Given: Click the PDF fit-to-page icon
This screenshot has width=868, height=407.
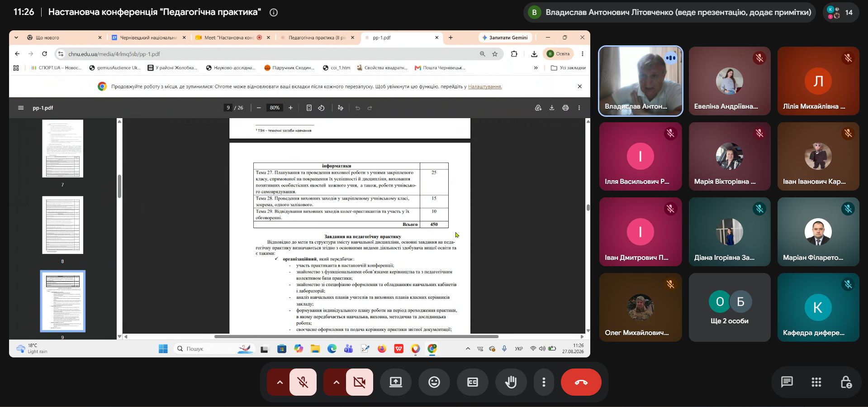Looking at the screenshot, I should click(x=309, y=108).
